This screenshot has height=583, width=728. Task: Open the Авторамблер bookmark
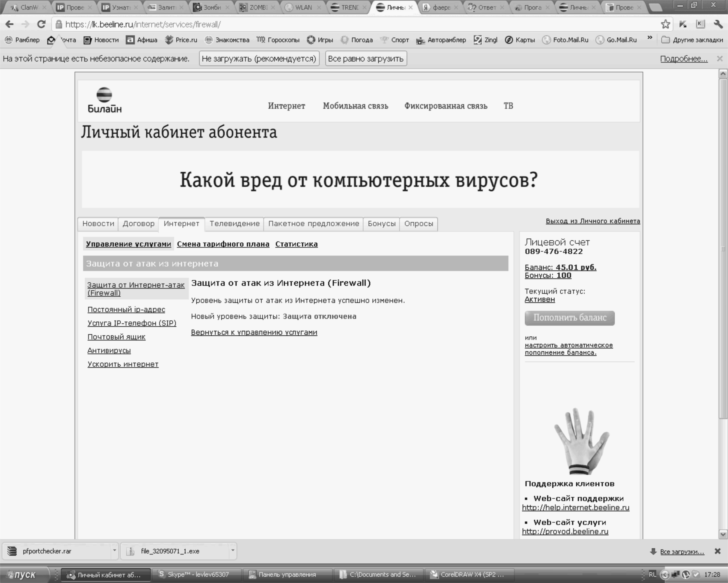click(441, 40)
